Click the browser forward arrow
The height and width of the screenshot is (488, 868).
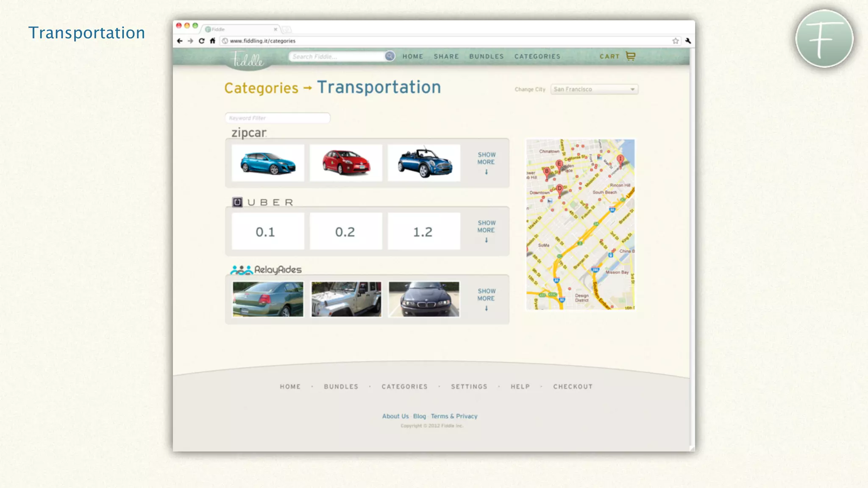pyautogui.click(x=190, y=41)
